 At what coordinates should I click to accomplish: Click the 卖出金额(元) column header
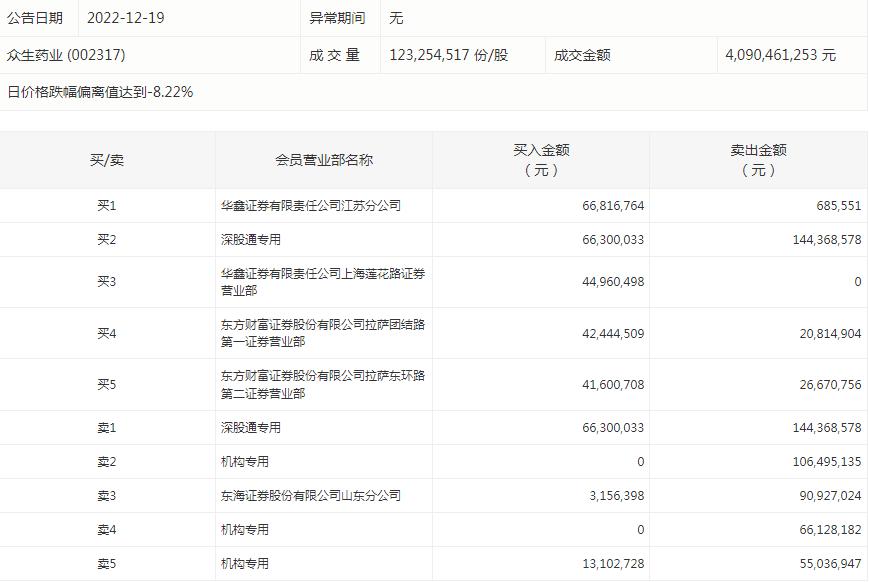point(758,160)
